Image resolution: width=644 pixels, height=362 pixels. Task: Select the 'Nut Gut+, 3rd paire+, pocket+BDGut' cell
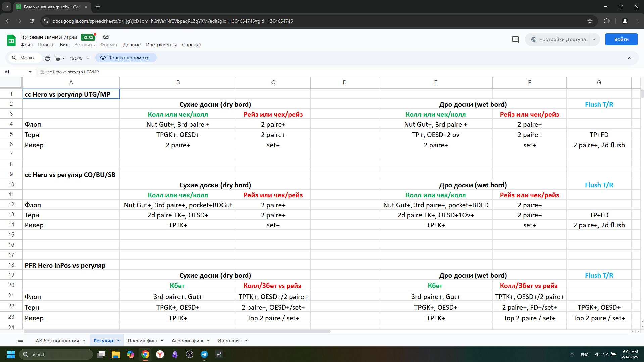point(178,205)
